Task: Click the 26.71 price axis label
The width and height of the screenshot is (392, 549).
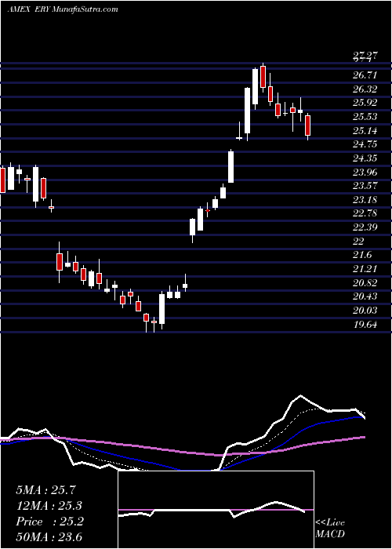Action: [365, 75]
